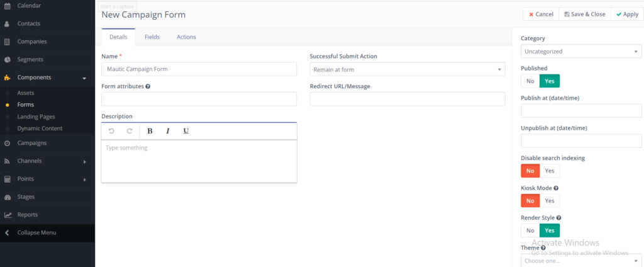Click the Kiosk Mode help icon
This screenshot has height=267, width=644.
[x=556, y=188]
